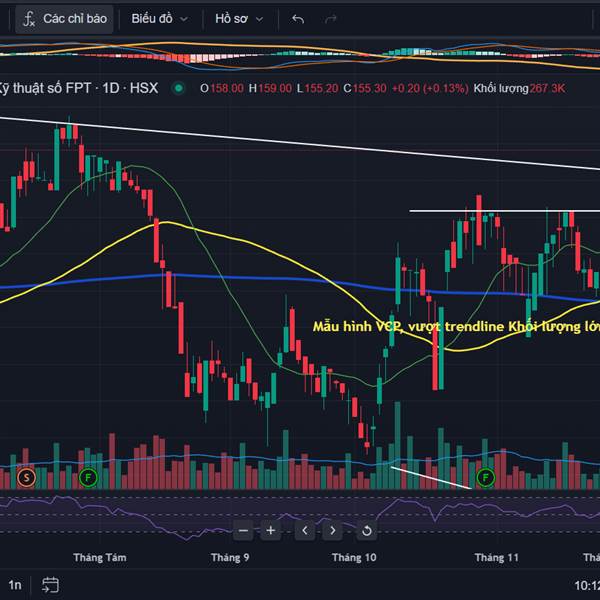600x600 pixels.
Task: Redo the chart action
Action: (x=330, y=19)
